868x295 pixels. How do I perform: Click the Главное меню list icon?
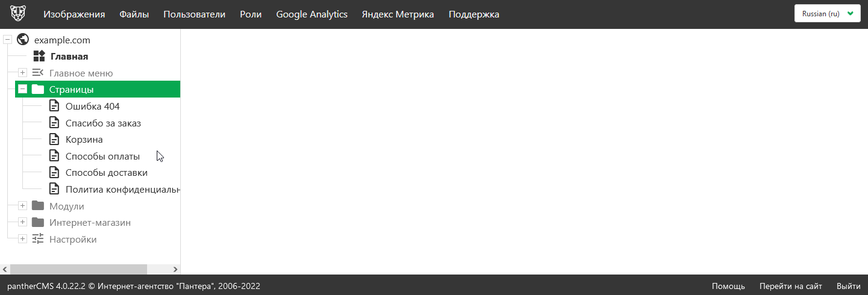38,73
